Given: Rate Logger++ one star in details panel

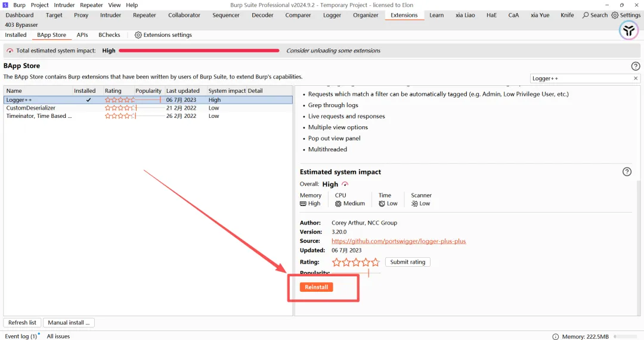Looking at the screenshot, I should pyautogui.click(x=336, y=262).
